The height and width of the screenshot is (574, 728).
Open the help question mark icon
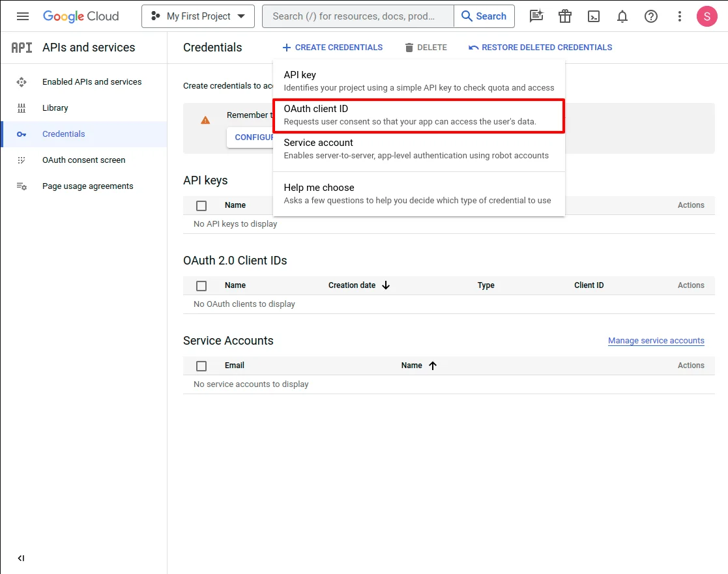651,16
